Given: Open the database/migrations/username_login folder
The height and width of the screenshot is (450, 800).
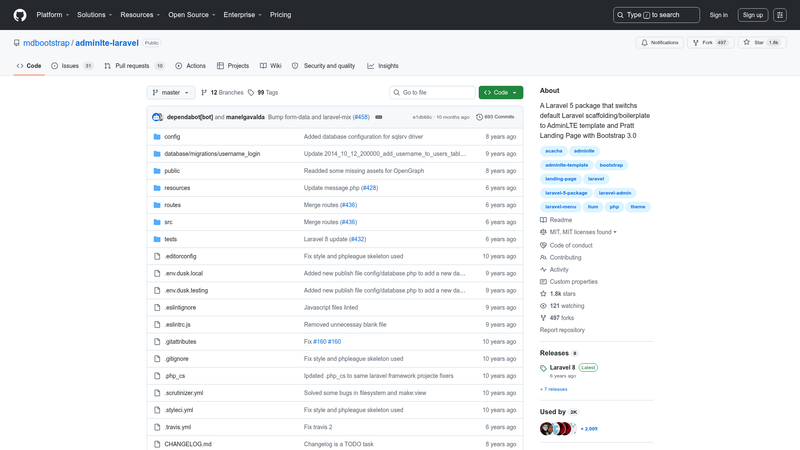Looking at the screenshot, I should click(212, 154).
